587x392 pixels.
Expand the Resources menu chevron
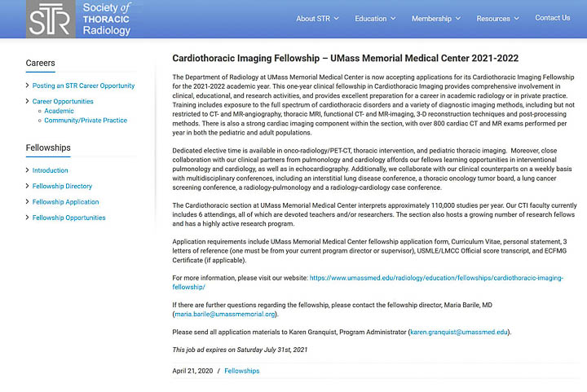tap(516, 19)
